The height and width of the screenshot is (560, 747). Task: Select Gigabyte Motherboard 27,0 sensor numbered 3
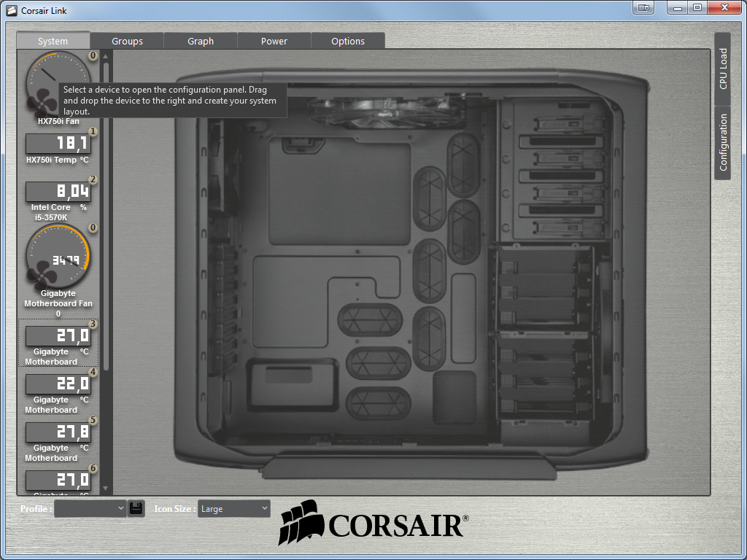[x=58, y=336]
